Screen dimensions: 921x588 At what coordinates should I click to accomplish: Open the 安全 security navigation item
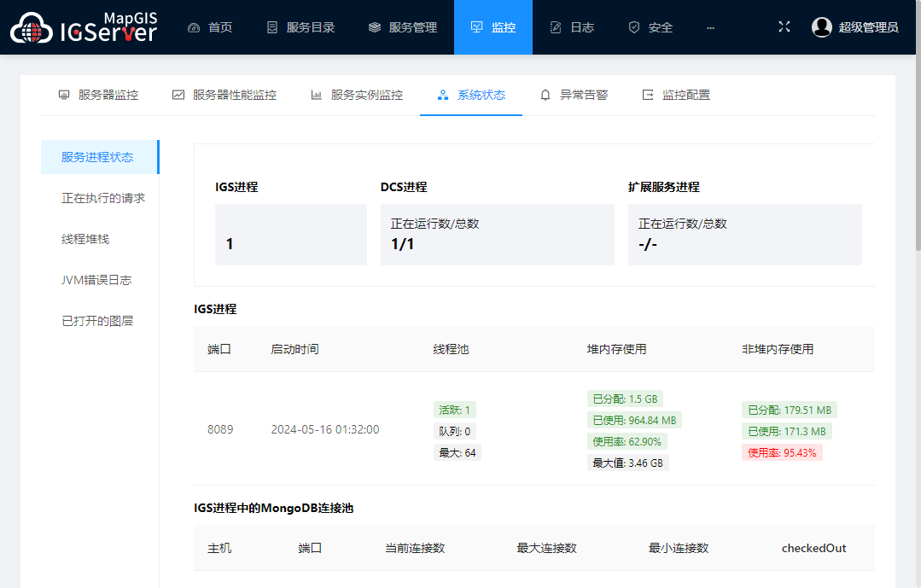pyautogui.click(x=650, y=27)
